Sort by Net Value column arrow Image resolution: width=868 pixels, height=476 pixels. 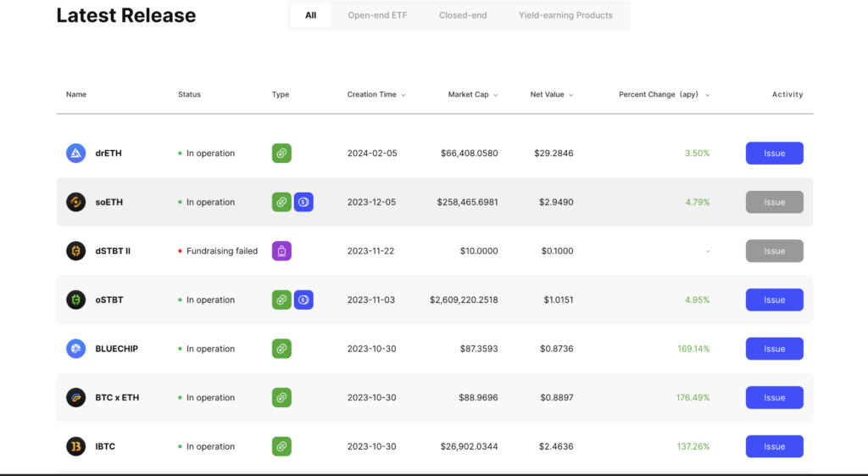point(570,95)
